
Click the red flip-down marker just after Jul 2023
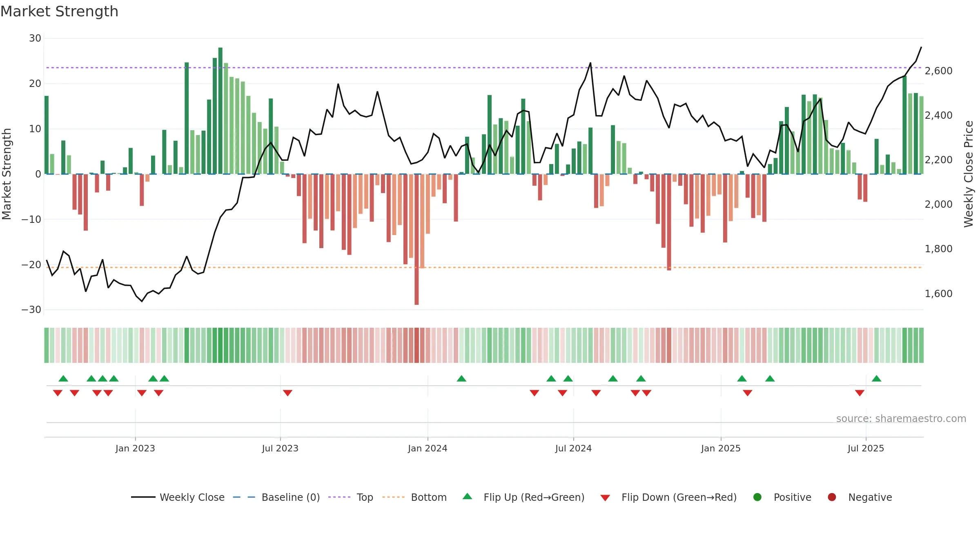coord(287,393)
